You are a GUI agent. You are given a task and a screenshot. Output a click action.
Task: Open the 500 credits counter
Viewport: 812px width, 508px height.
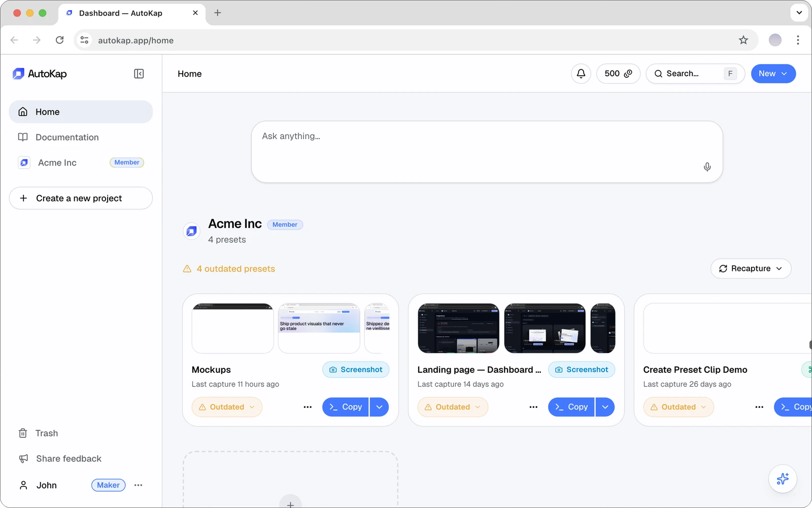pos(618,74)
